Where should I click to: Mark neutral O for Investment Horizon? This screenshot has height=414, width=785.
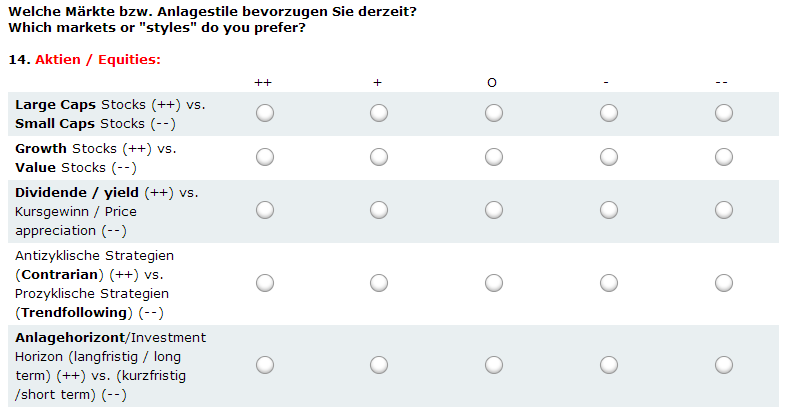tap(494, 365)
